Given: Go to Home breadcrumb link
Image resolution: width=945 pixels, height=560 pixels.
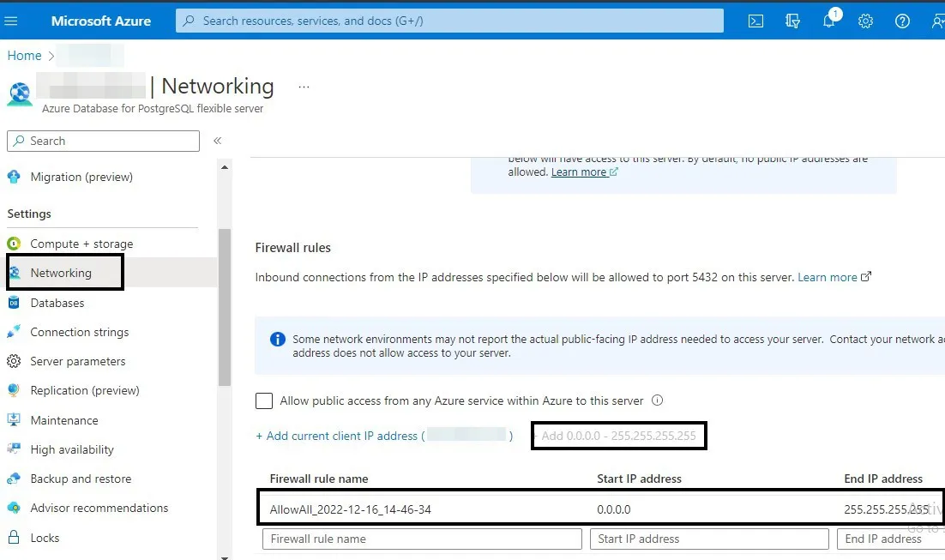Looking at the screenshot, I should (24, 56).
